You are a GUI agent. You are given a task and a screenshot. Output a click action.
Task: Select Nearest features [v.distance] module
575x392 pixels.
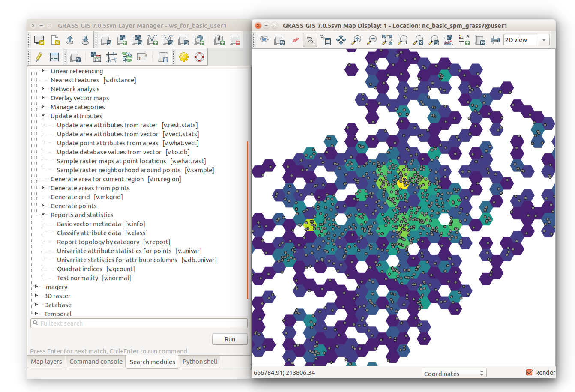[x=93, y=80]
